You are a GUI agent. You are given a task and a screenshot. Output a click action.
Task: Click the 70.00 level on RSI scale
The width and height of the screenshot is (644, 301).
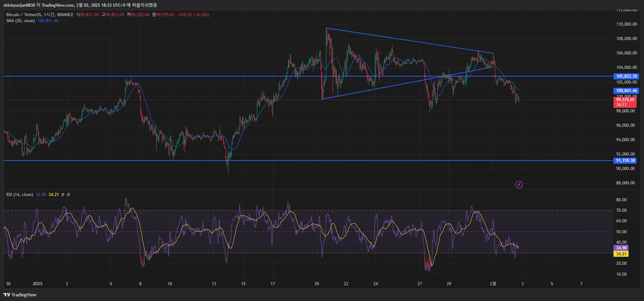click(x=621, y=210)
